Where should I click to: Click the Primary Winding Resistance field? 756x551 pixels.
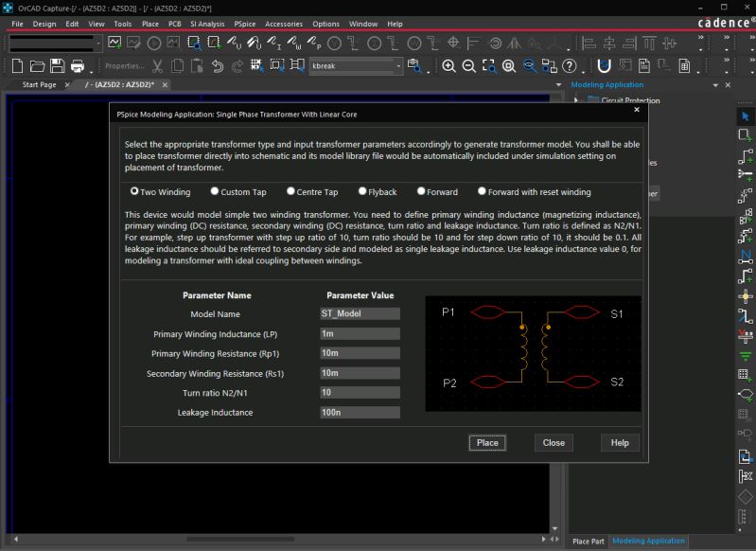pyautogui.click(x=360, y=353)
